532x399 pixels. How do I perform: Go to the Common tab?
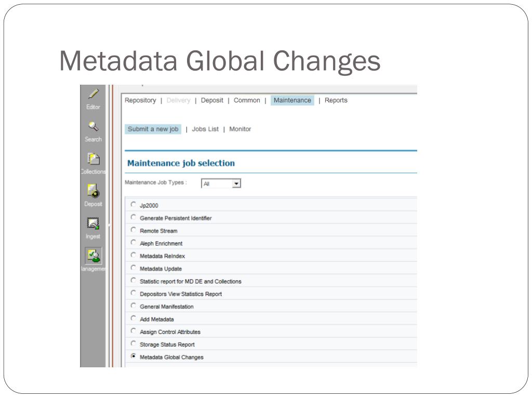point(247,100)
